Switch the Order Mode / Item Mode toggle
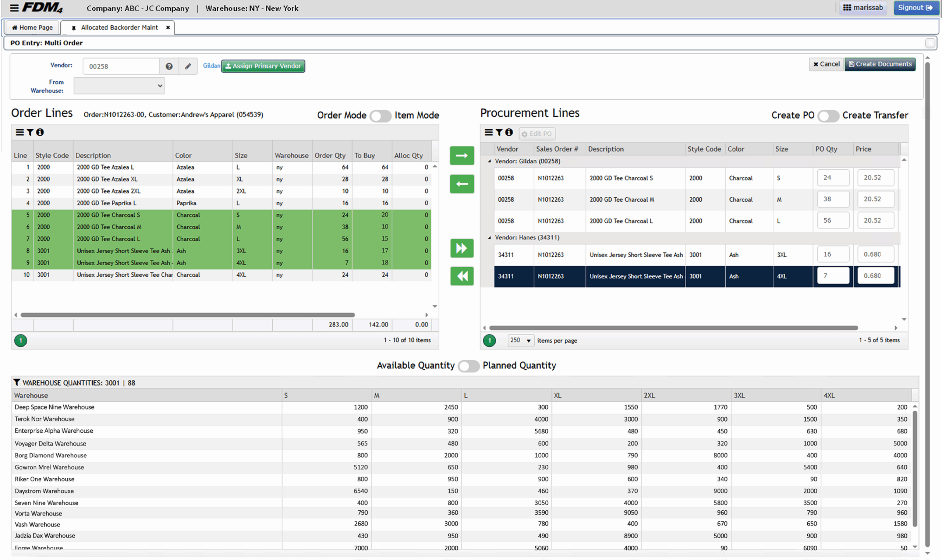 tap(380, 116)
